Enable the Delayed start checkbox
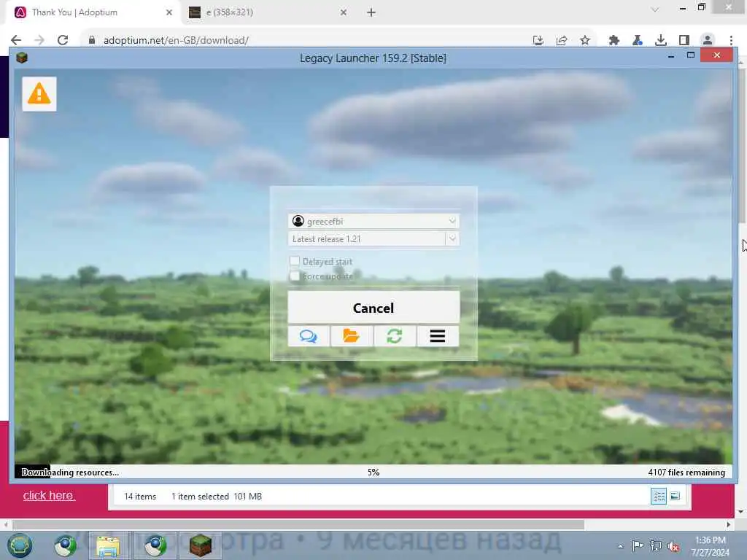747x560 pixels. coord(295,261)
